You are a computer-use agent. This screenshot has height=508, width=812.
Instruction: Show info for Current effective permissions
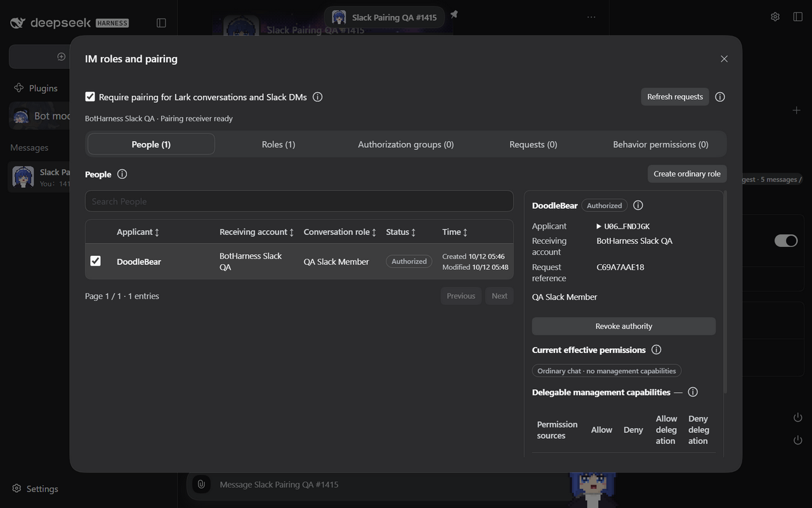657,350
